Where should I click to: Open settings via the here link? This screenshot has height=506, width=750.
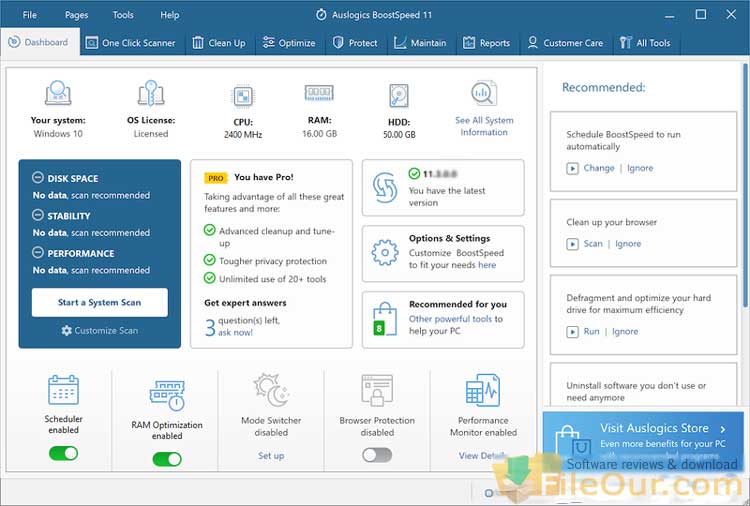click(x=487, y=265)
